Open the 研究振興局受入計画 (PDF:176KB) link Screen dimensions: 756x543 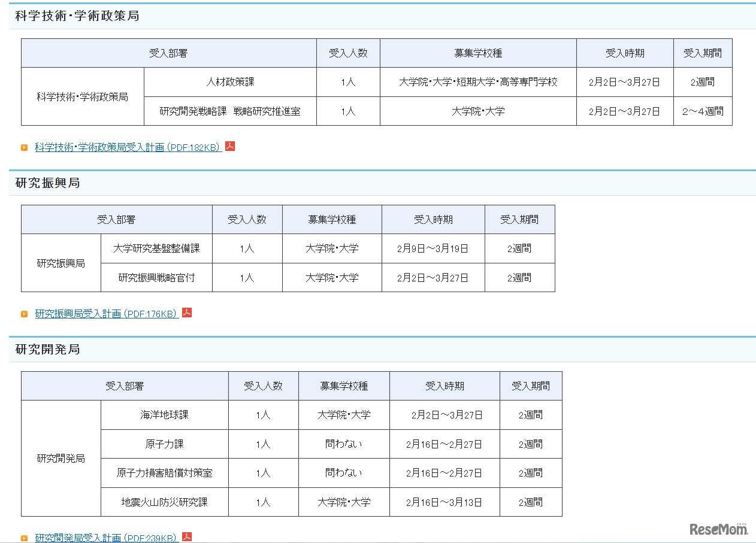point(105,313)
